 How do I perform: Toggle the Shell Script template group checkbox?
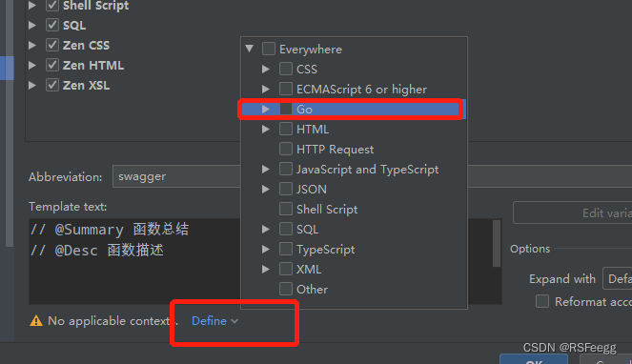52,5
